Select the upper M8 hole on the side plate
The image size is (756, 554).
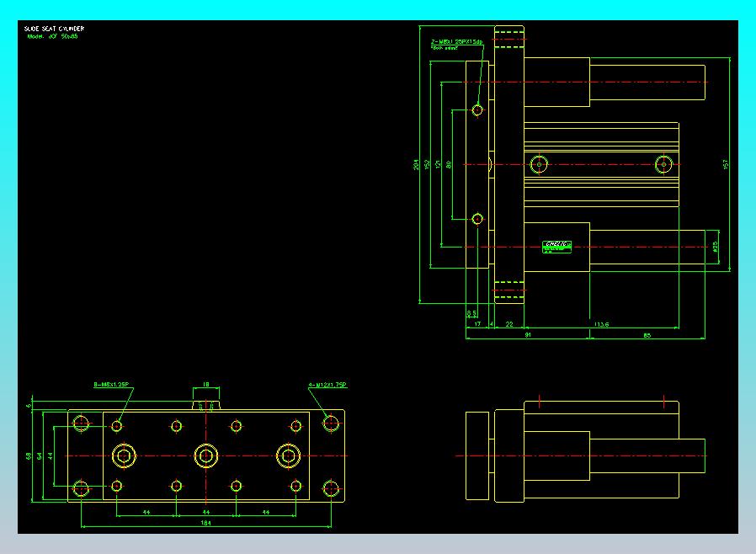[x=477, y=110]
